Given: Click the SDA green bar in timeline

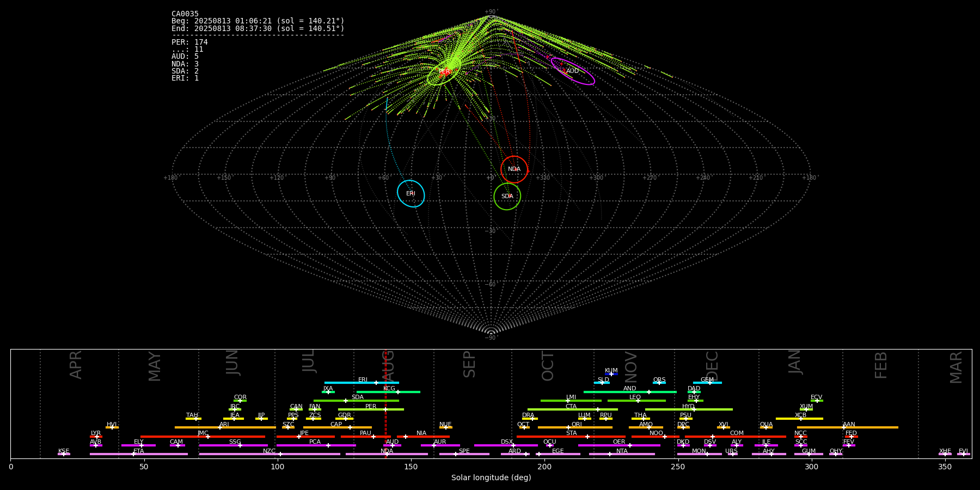Looking at the screenshot, I should click(356, 401).
